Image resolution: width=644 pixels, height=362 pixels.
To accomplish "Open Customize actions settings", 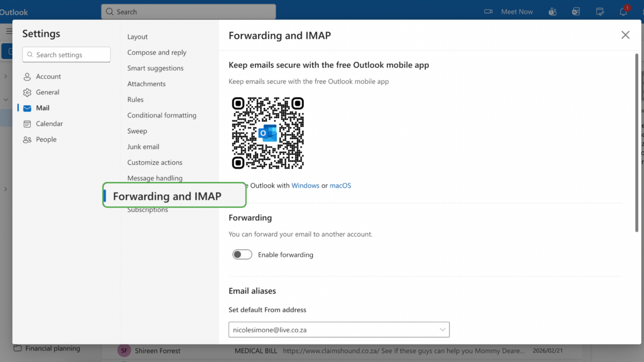I will point(155,162).
